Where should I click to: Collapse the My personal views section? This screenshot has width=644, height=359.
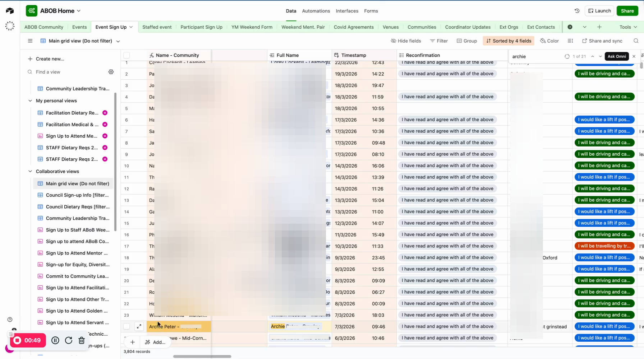pos(30,101)
